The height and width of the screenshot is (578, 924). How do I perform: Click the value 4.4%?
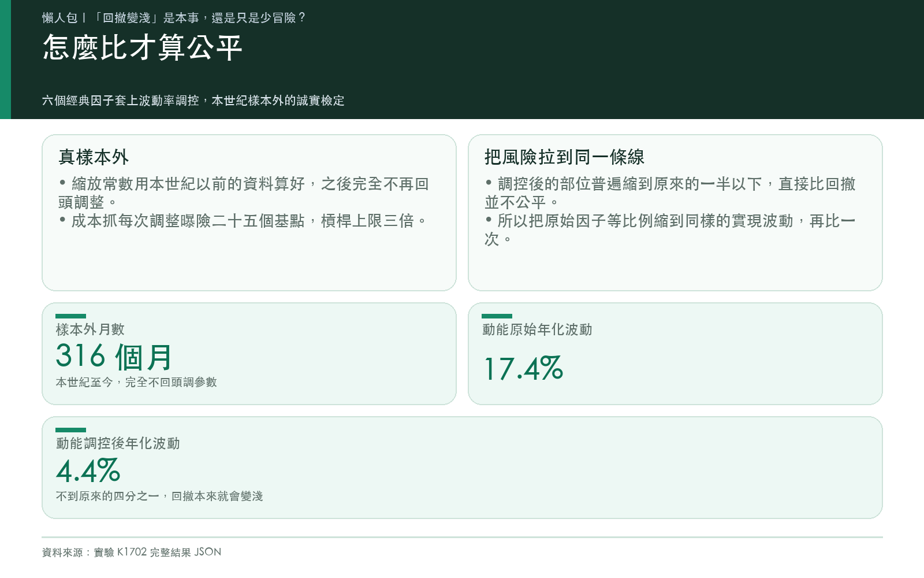[88, 470]
